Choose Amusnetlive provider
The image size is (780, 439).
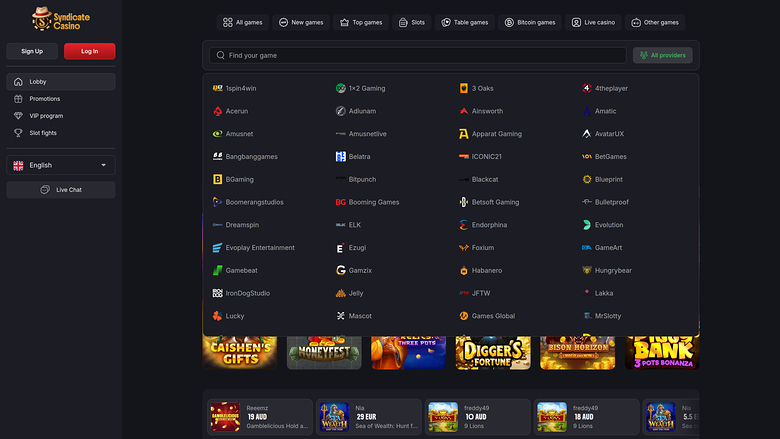361,134
